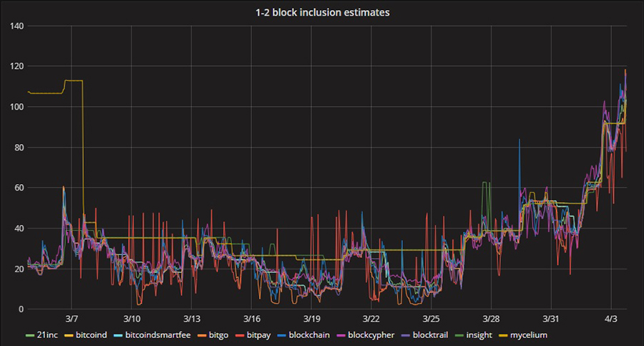Click the 100 y-axis value

click(x=17, y=107)
